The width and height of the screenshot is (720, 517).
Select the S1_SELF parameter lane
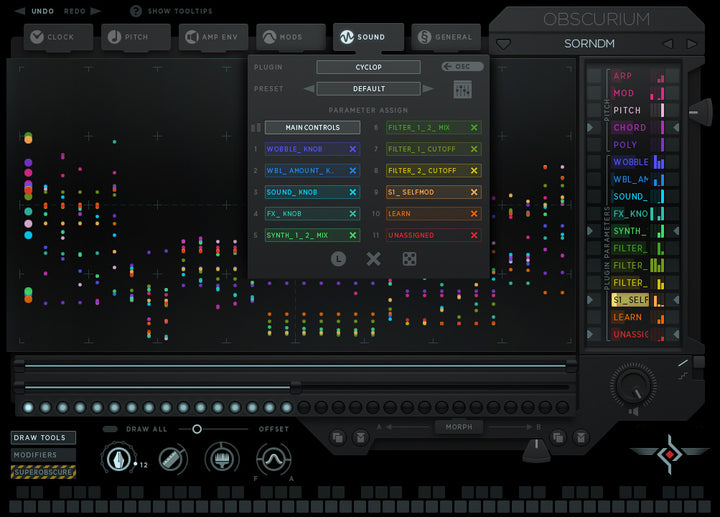coord(630,300)
